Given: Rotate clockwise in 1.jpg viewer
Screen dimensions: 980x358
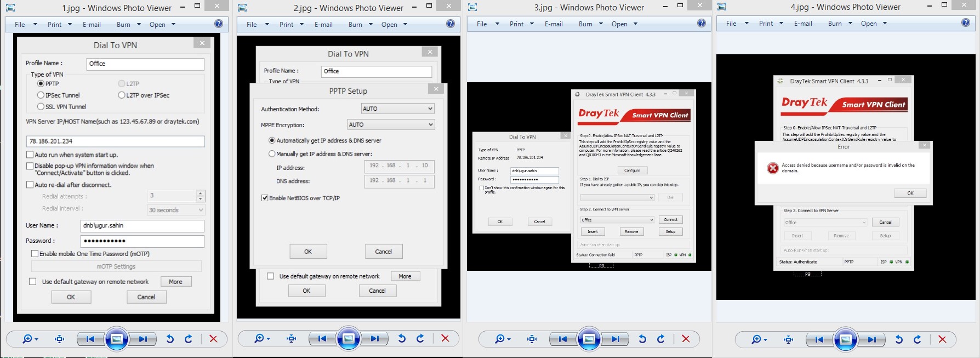Looking at the screenshot, I should [x=189, y=339].
